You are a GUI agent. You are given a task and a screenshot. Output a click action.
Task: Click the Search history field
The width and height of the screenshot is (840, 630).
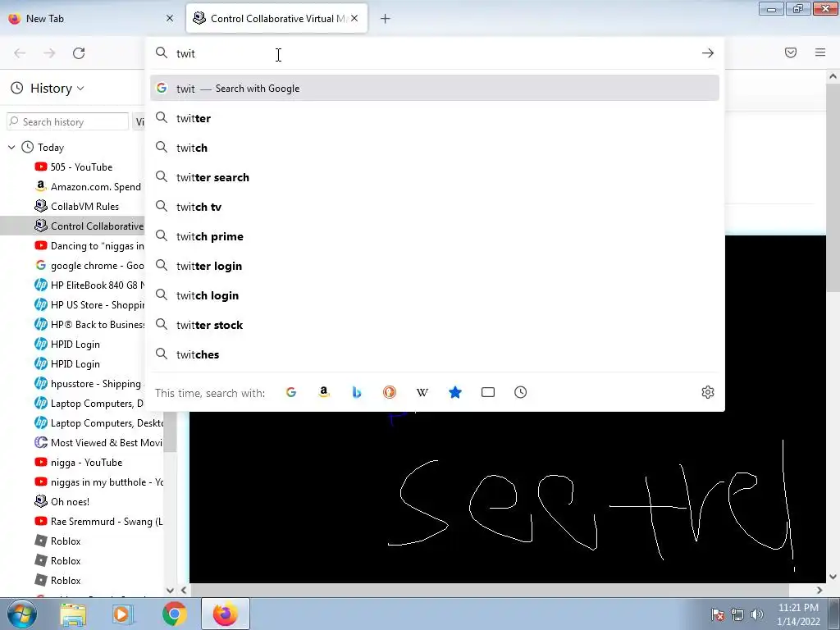(x=68, y=122)
